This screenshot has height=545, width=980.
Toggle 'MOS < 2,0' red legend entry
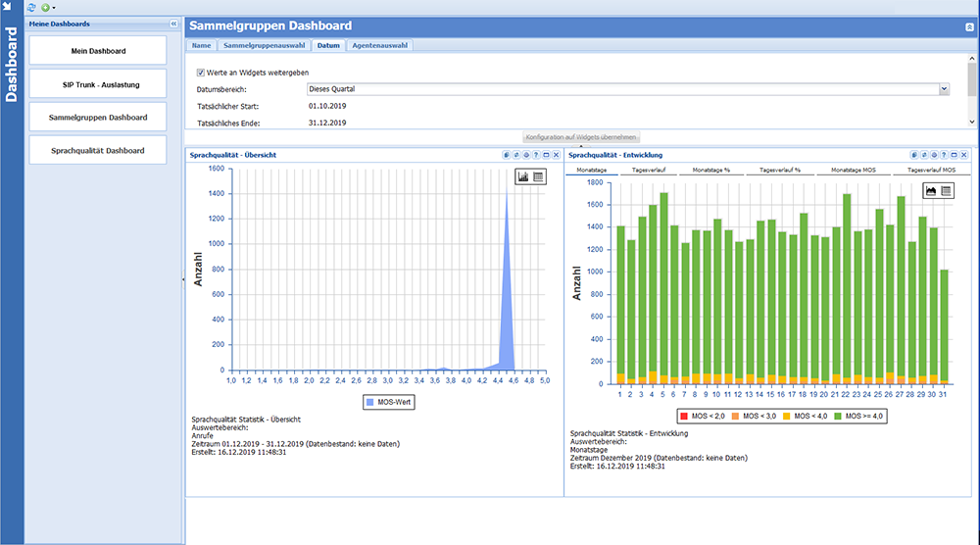tap(703, 417)
